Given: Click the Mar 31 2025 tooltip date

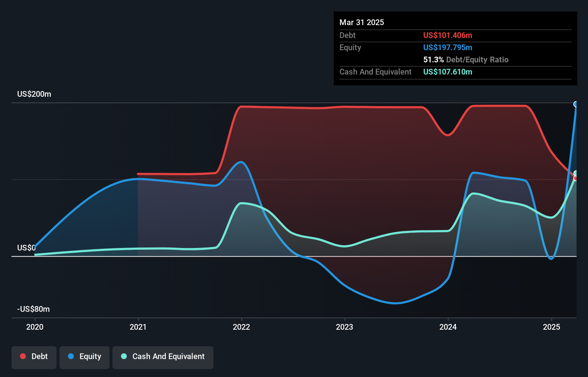Looking at the screenshot, I should (362, 23).
